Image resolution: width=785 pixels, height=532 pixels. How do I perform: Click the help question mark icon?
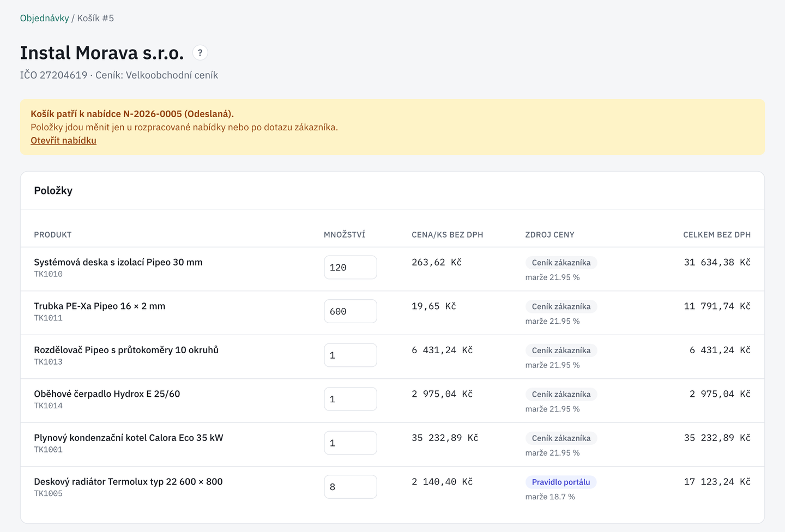point(200,53)
